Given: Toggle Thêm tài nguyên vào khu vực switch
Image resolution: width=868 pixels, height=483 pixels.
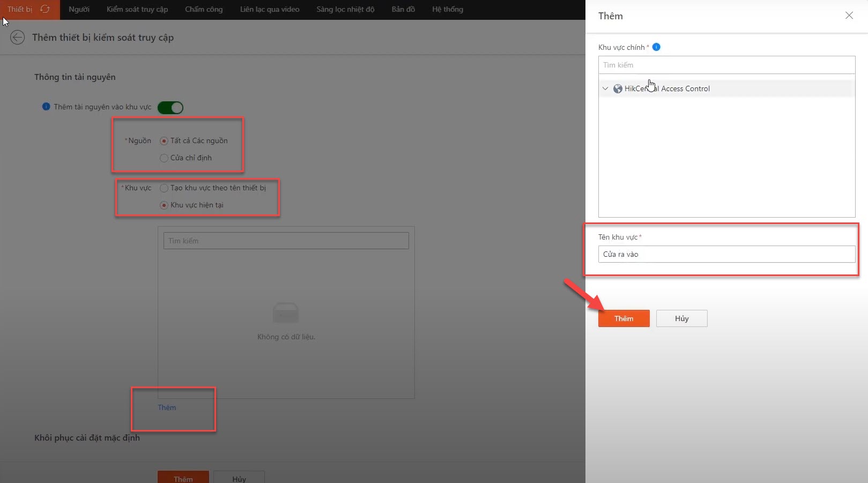Looking at the screenshot, I should tap(170, 108).
